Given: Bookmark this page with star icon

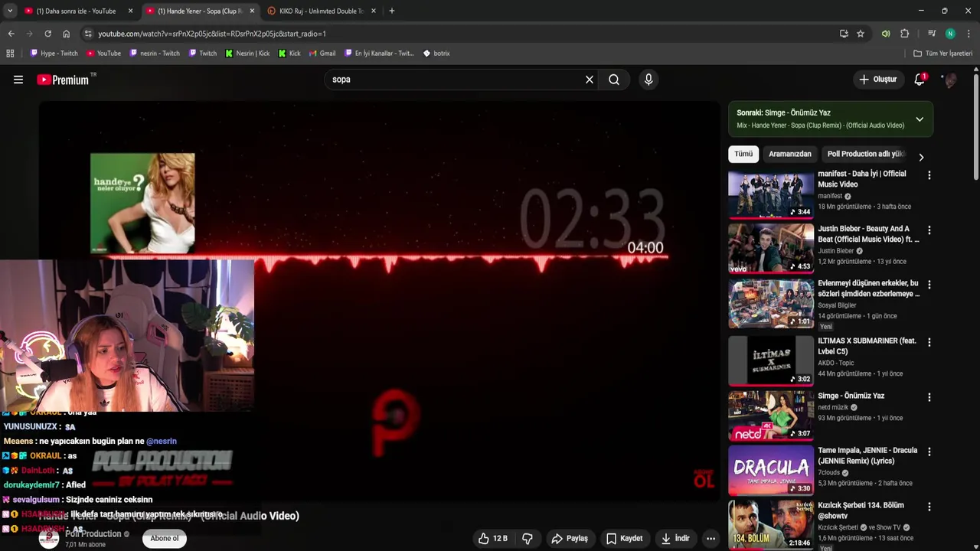Looking at the screenshot, I should (861, 34).
